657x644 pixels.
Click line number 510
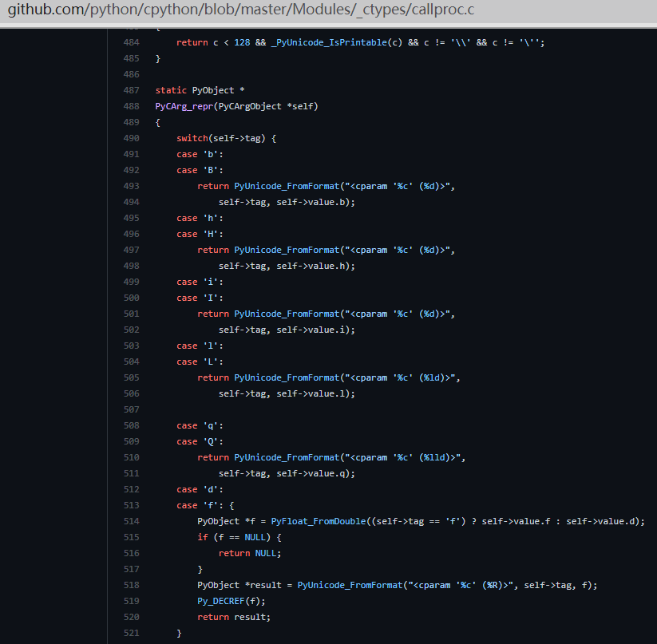[131, 457]
